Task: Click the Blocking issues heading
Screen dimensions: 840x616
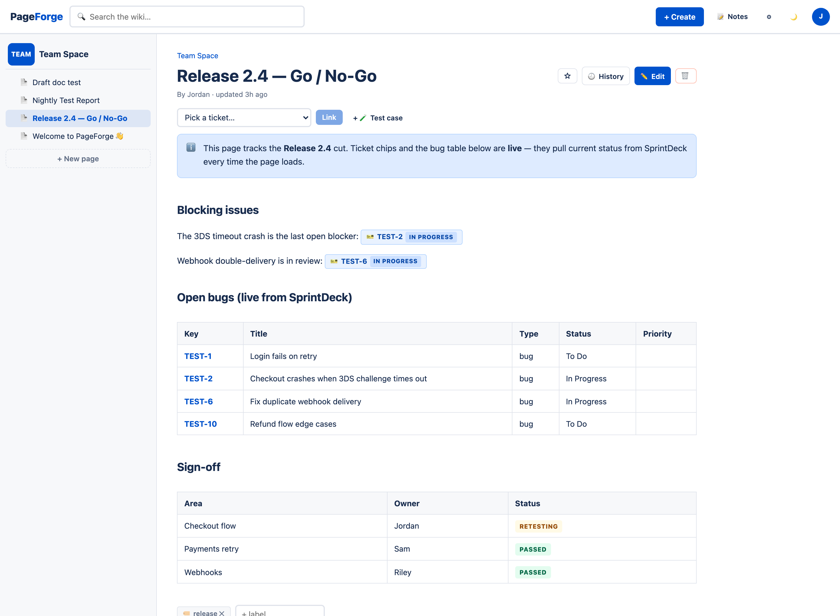Action: pyautogui.click(x=218, y=210)
